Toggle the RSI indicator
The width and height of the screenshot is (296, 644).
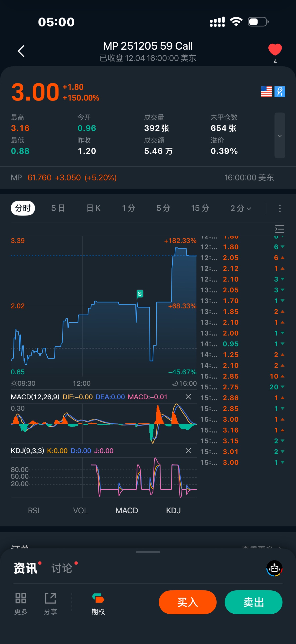tap(34, 510)
